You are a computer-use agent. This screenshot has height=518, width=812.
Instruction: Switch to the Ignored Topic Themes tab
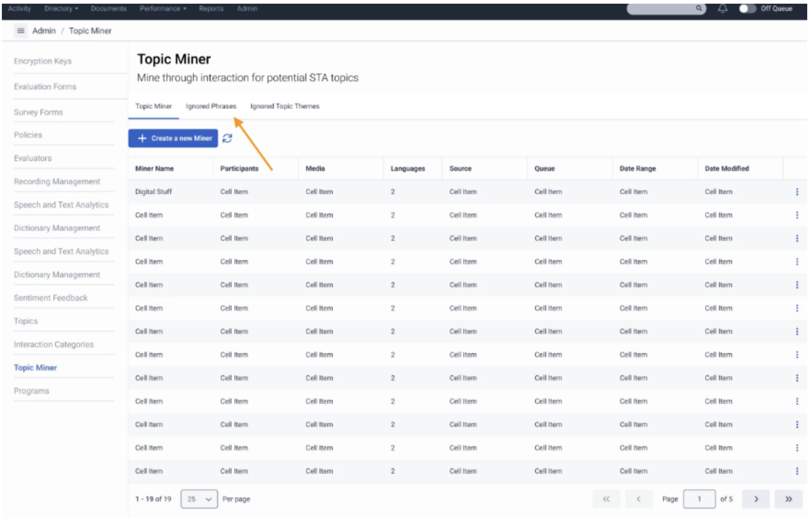point(285,106)
